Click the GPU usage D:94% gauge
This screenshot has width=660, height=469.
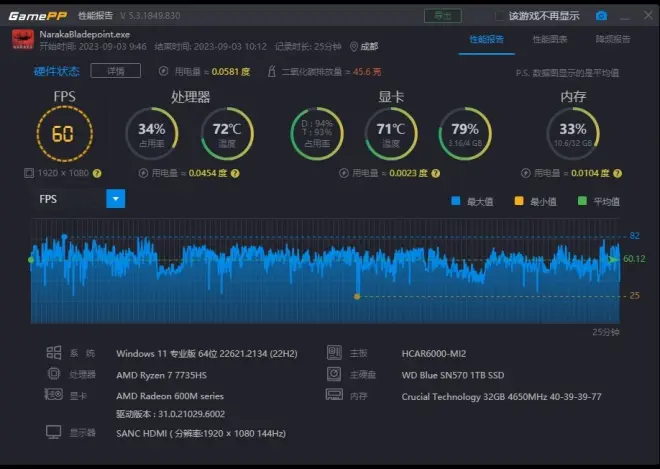(x=317, y=134)
